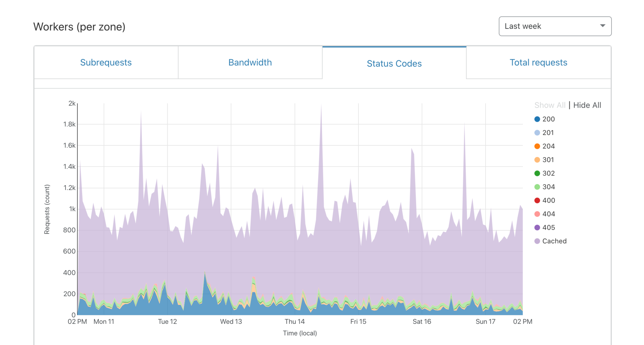Click the green 302 legend dot
This screenshot has width=644, height=345.
[x=537, y=173]
